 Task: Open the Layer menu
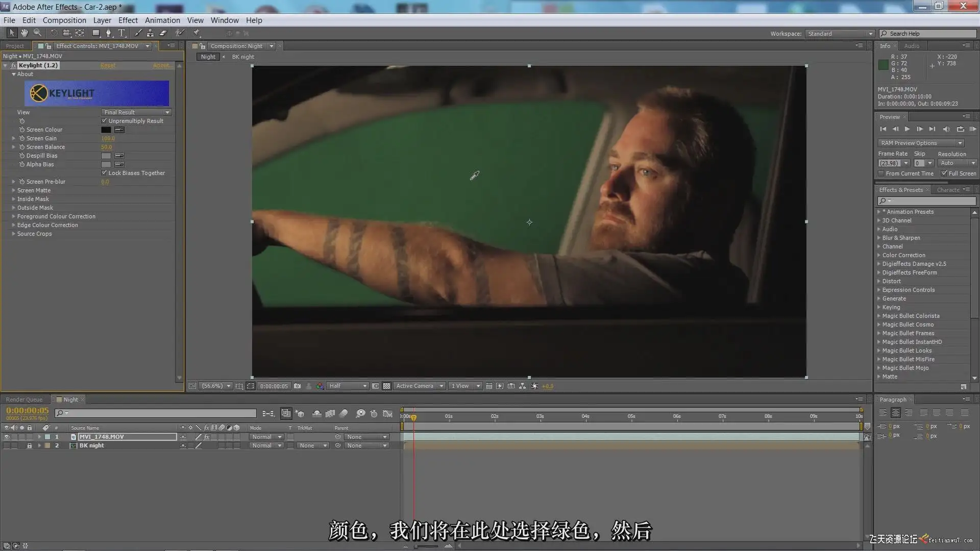[102, 20]
